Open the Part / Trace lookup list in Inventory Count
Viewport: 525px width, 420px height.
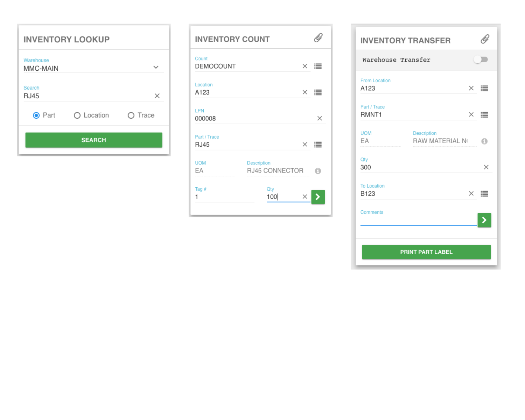click(318, 145)
